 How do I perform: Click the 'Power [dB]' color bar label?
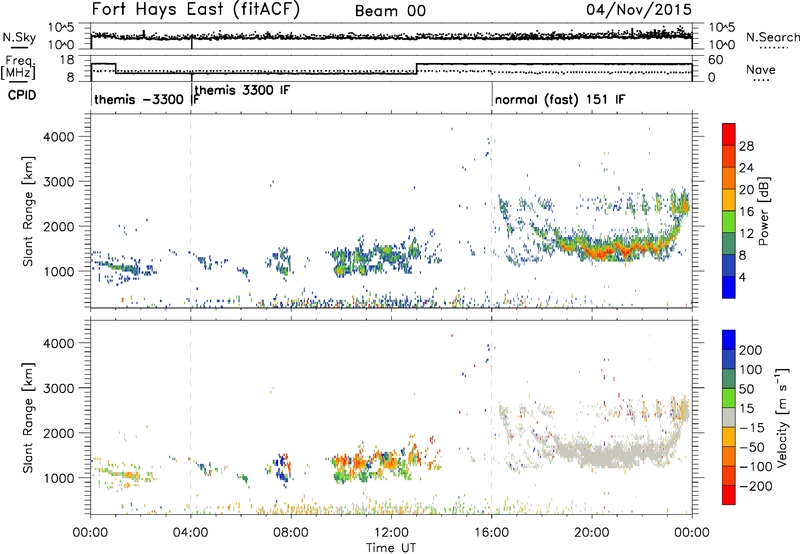763,211
